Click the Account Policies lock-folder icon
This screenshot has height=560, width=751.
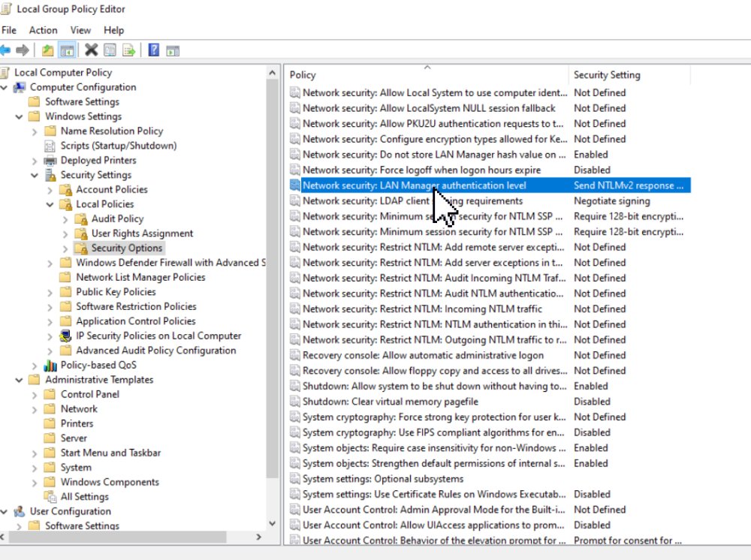coord(65,189)
